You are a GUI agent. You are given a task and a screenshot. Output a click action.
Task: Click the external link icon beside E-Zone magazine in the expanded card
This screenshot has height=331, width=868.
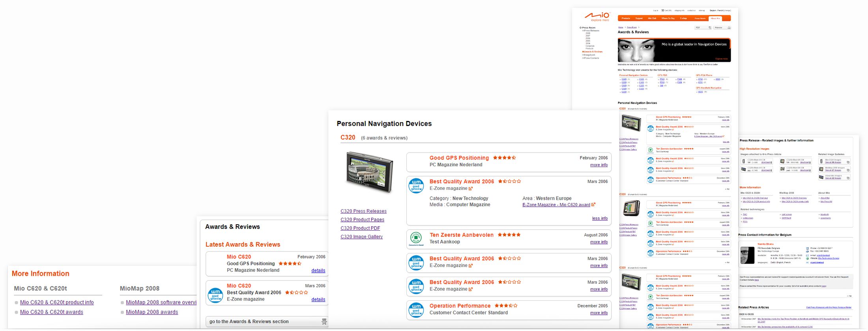point(471,188)
